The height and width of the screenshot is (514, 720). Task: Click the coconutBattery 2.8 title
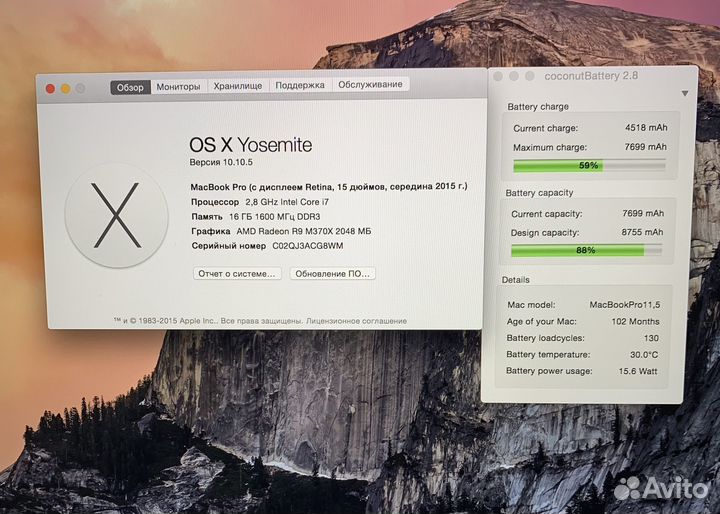click(591, 76)
